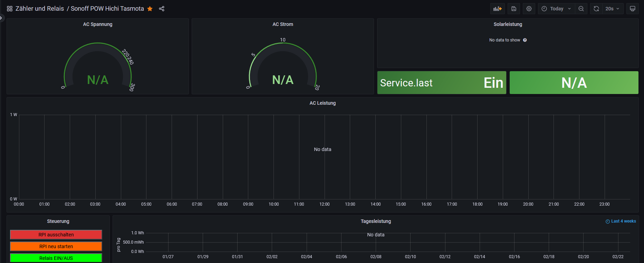
Task: Cycle view mode with the monitor icon
Action: click(x=633, y=9)
